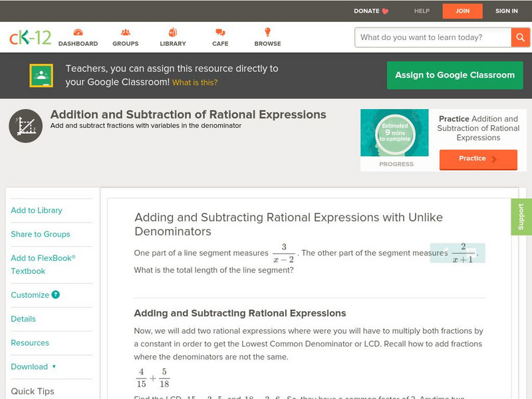This screenshot has height=399, width=532.
Task: Click the Customize help question-mark icon
Action: tap(56, 295)
